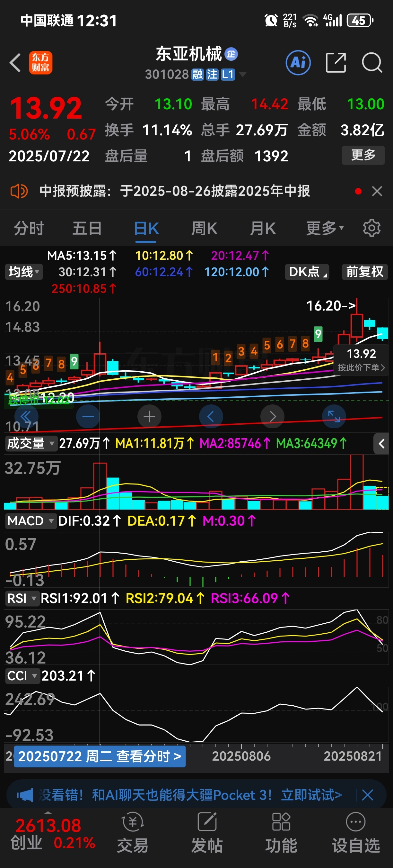Tap the promo megaphone icon
Viewport: 393px width, 868px height.
click(25, 795)
